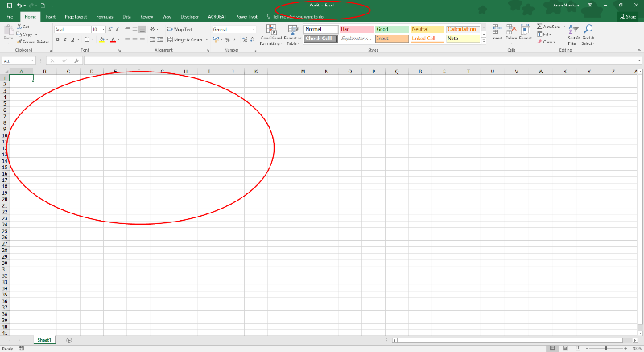This screenshot has width=644, height=352.
Task: Click the Format Painter brush icon
Action: [x=19, y=42]
